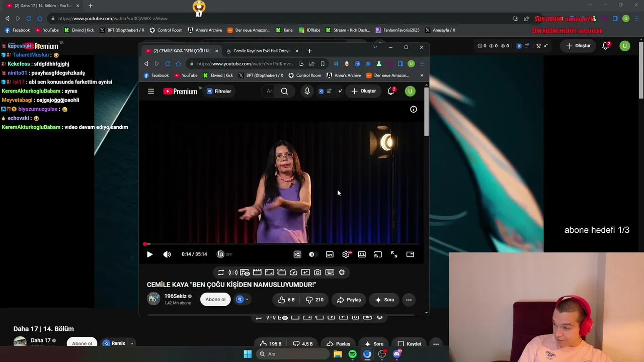Enter fullscreen in the front player
The width and height of the screenshot is (644, 362).
pos(394,254)
